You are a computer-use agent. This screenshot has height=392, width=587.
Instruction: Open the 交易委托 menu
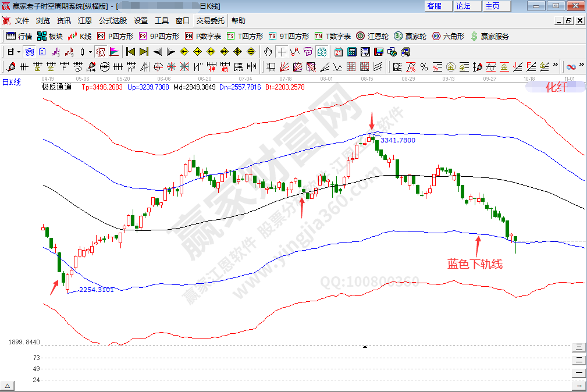click(210, 21)
